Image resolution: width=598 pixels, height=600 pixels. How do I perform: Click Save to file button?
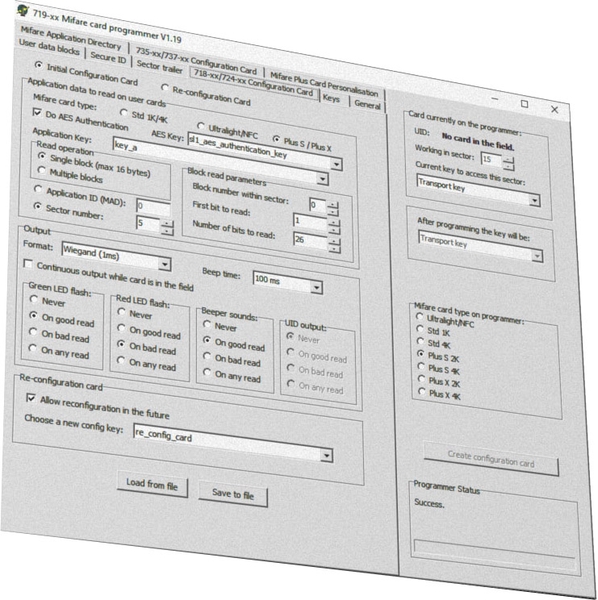pyautogui.click(x=233, y=494)
